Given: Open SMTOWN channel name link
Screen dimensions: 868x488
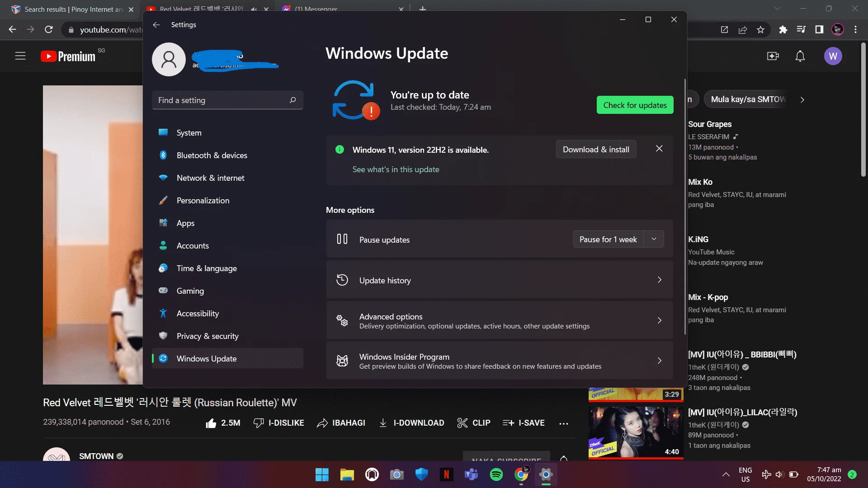Looking at the screenshot, I should tap(96, 456).
